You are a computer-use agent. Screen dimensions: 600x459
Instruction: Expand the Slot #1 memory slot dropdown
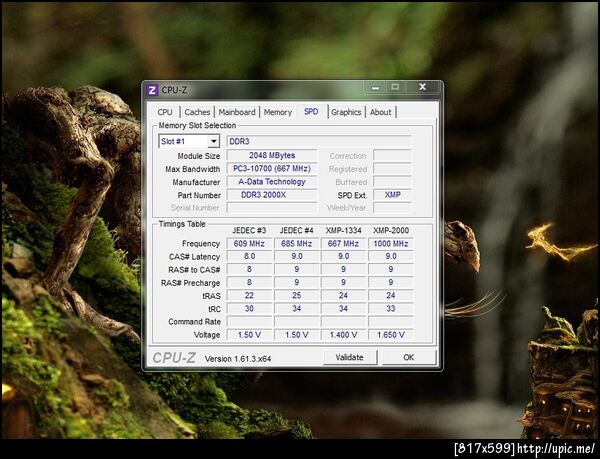[214, 142]
